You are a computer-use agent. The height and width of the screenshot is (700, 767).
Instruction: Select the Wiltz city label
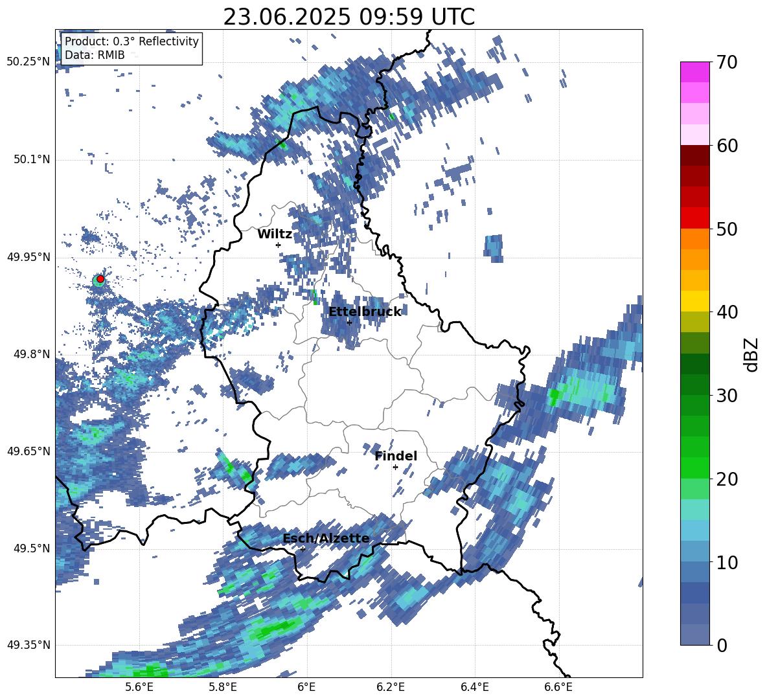click(275, 234)
